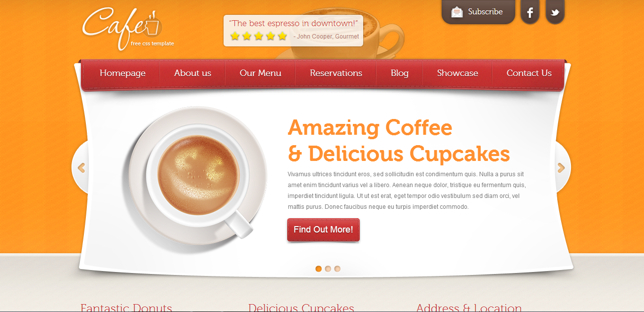Viewport: 644px width, 312px height.
Task: Click the envelope icon beside Subscribe
Action: point(457,12)
